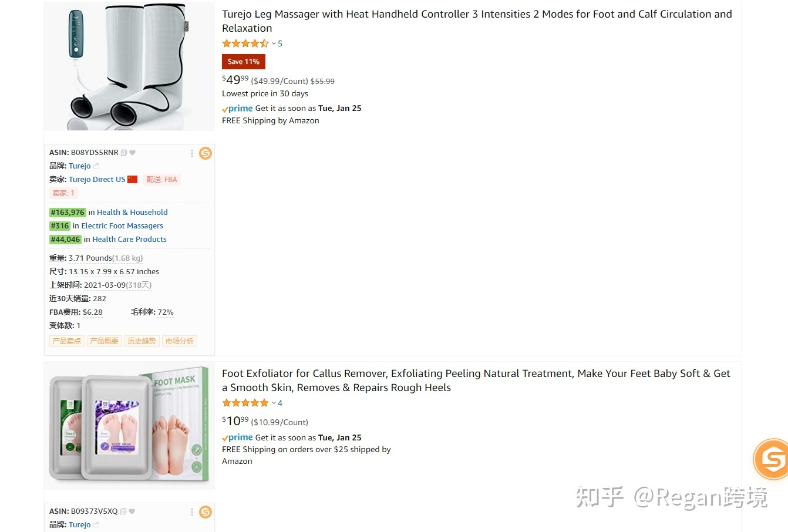Click the Health & Household ranking link
788x532 pixels.
tap(132, 212)
